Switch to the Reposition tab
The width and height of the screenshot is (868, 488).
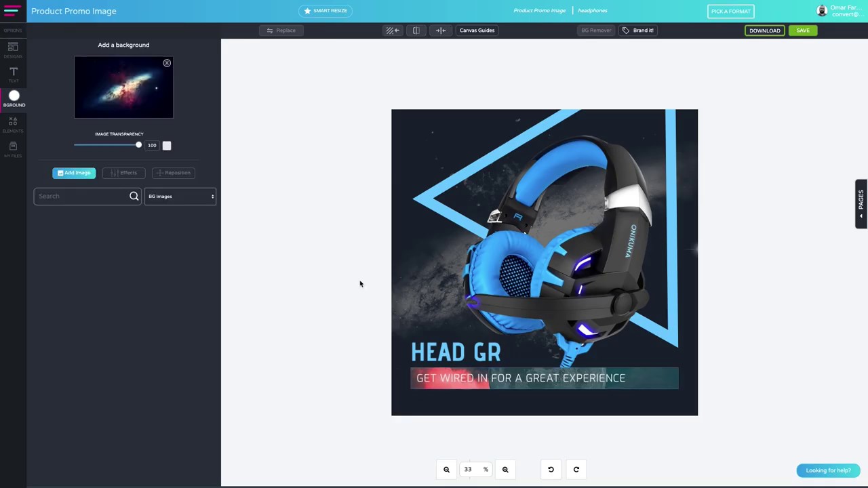174,172
